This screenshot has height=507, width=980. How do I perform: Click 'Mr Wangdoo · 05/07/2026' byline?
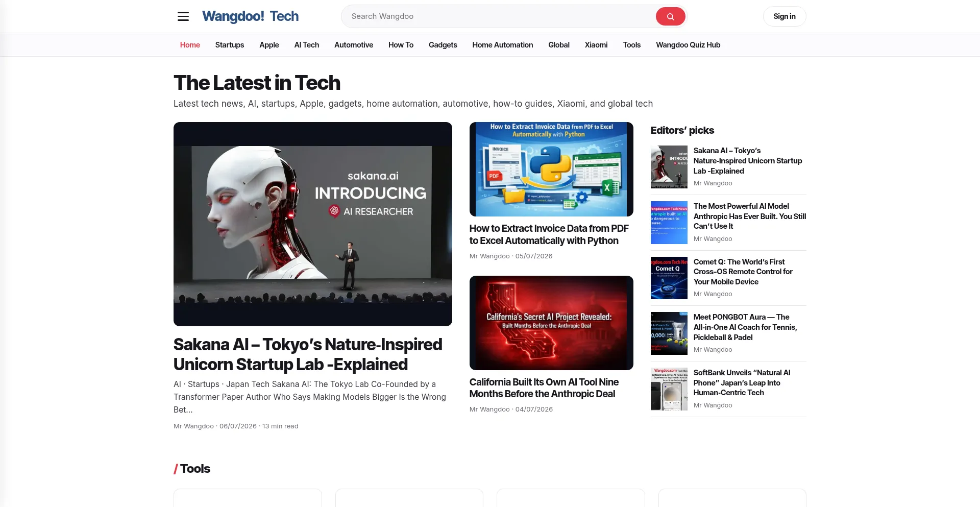pos(511,256)
